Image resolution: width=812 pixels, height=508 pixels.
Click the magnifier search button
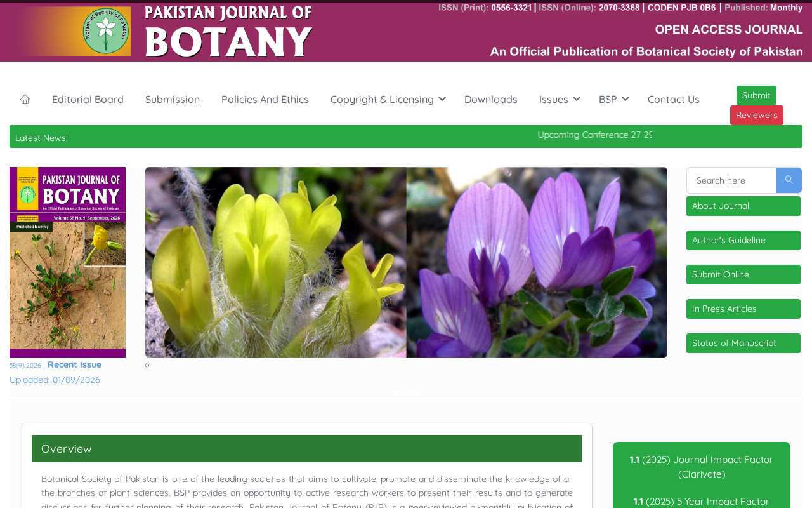click(x=789, y=180)
